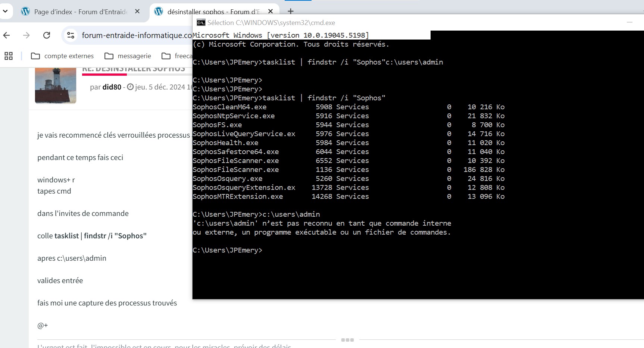Select the 'désinstaller sophos' browser tab
Screen dimensions: 644x348
214,12
